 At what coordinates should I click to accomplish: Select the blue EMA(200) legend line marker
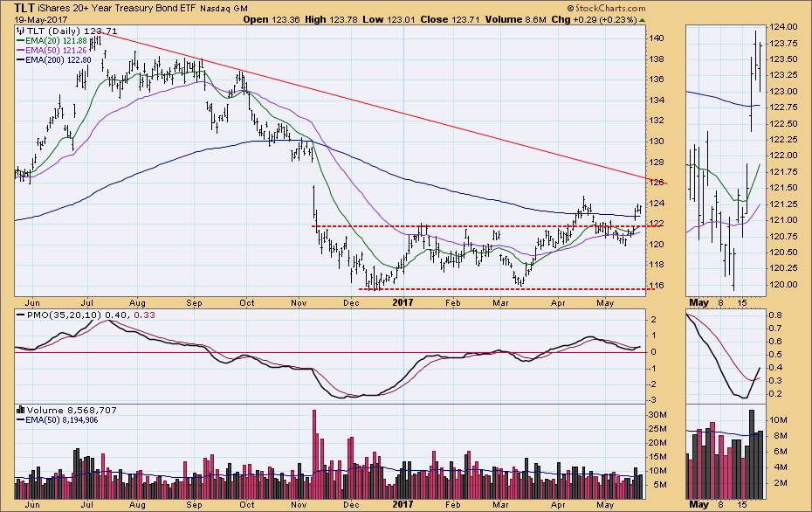21,60
